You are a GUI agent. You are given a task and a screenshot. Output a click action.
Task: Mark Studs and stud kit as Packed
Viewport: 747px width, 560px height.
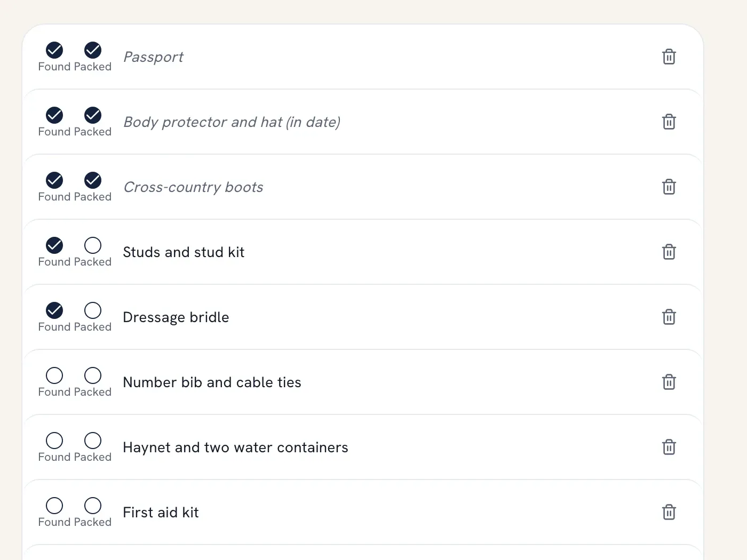pos(93,245)
